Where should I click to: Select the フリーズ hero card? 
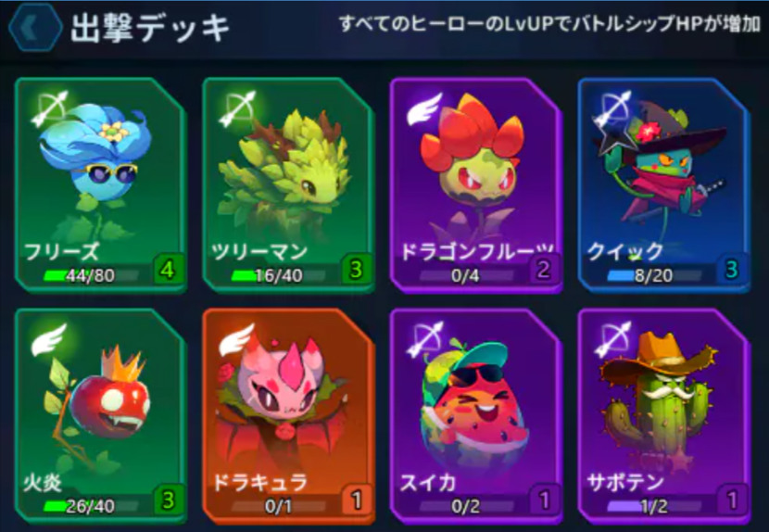coord(101,185)
